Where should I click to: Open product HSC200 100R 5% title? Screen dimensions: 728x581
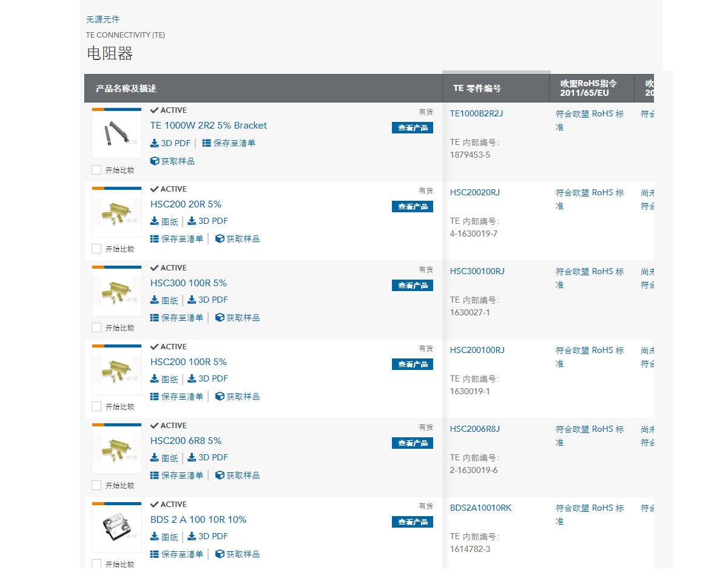pos(189,362)
